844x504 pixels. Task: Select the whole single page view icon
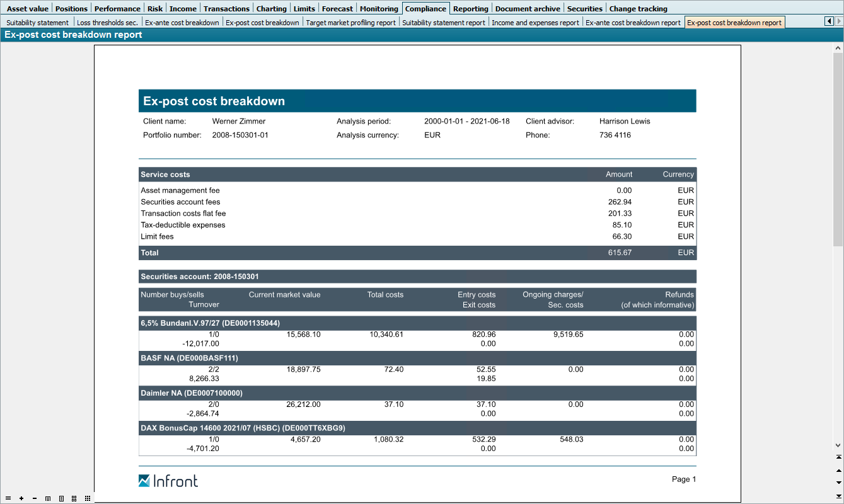[61, 498]
